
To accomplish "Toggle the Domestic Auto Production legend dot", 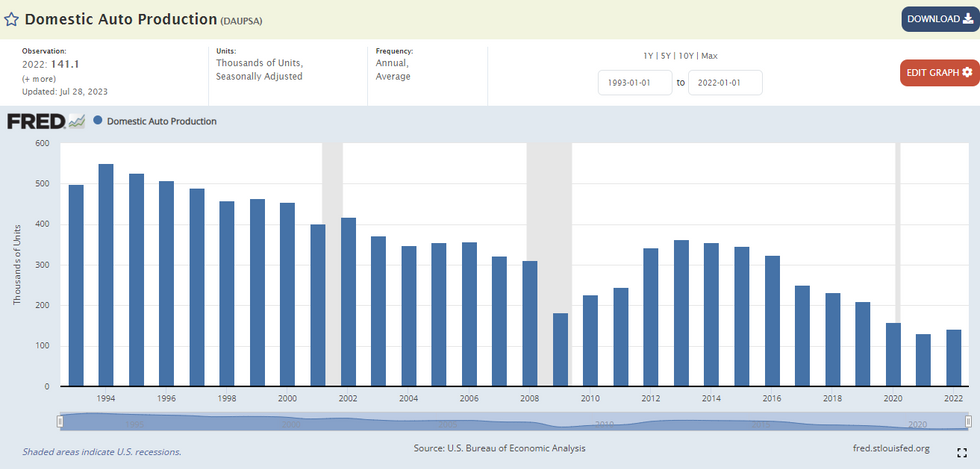I will pyautogui.click(x=98, y=121).
